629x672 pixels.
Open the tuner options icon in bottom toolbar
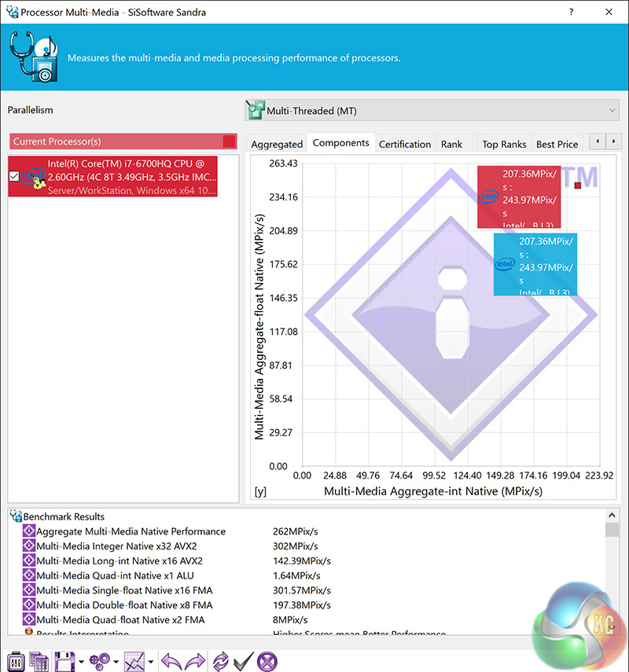[16, 661]
